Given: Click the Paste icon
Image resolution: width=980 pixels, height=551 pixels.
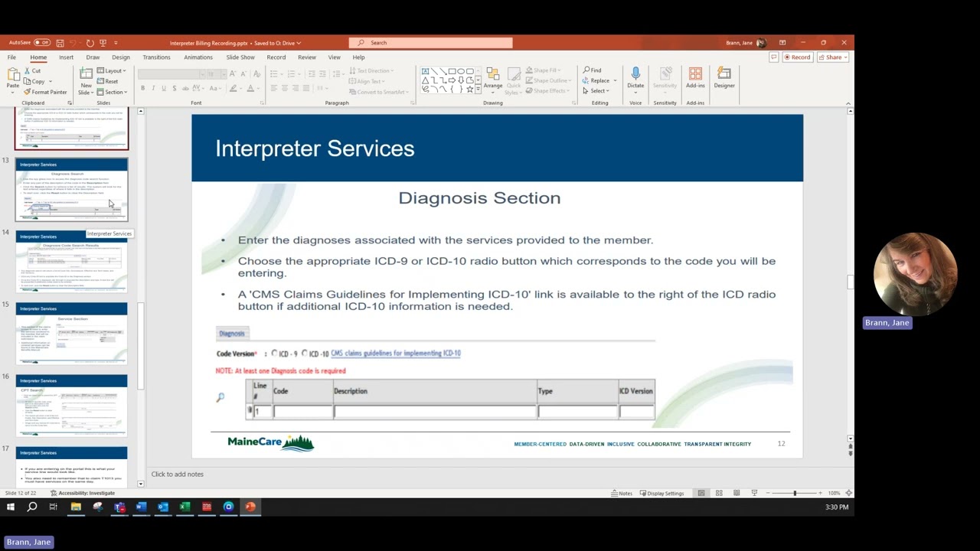Looking at the screenshot, I should [13, 74].
